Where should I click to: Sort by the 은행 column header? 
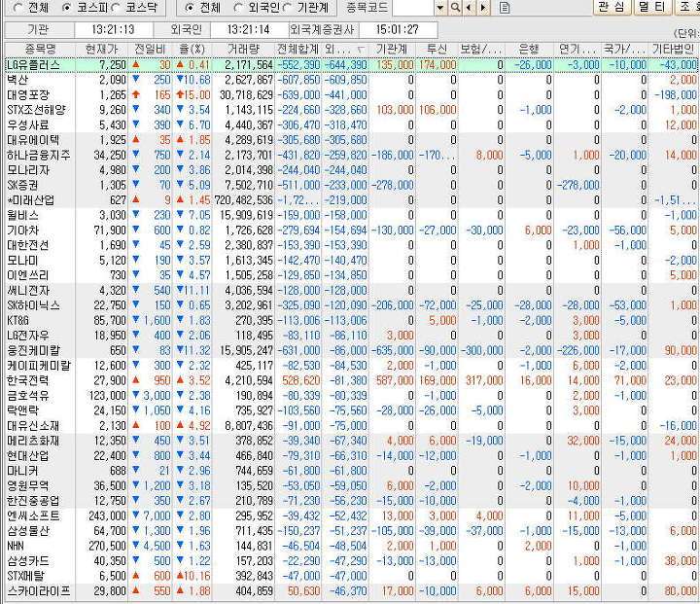pyautogui.click(x=529, y=49)
